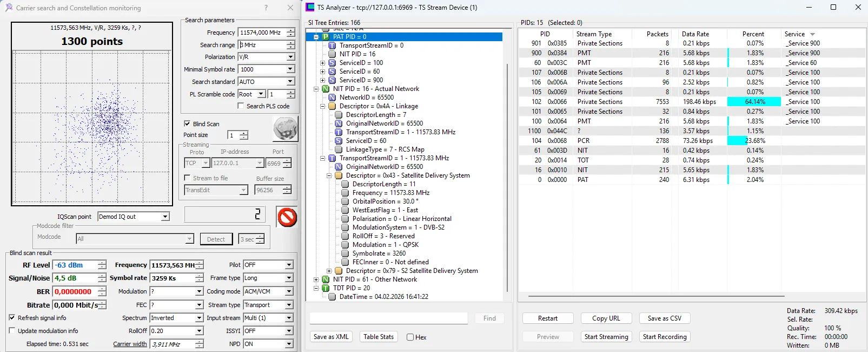
Task: Click the PAT PID = 0 tree icon
Action: 326,37
